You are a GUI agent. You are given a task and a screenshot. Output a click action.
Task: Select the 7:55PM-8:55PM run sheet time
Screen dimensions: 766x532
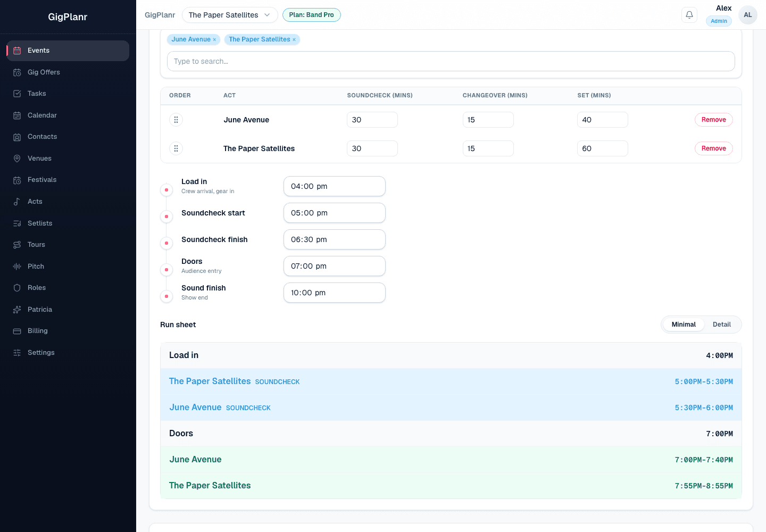[x=704, y=486]
